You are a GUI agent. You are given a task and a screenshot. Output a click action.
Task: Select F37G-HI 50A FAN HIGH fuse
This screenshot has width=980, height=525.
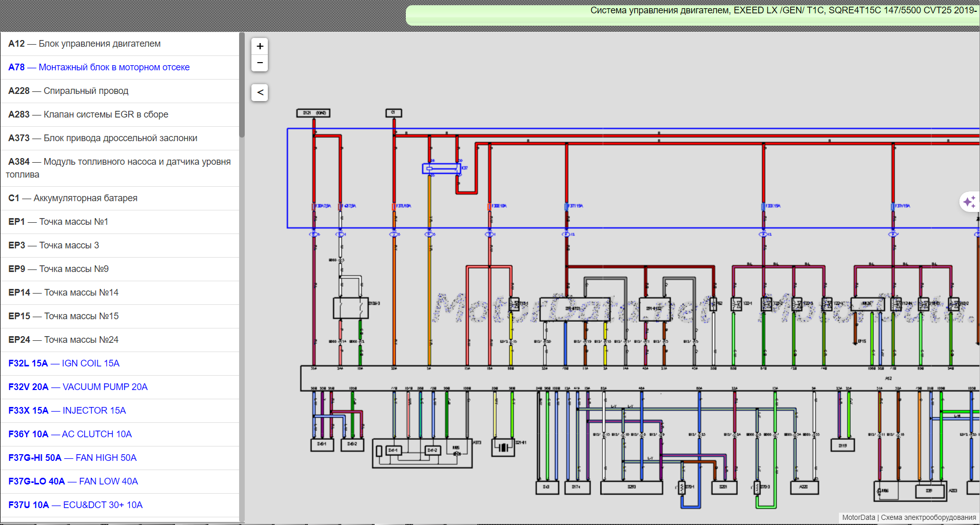point(72,458)
